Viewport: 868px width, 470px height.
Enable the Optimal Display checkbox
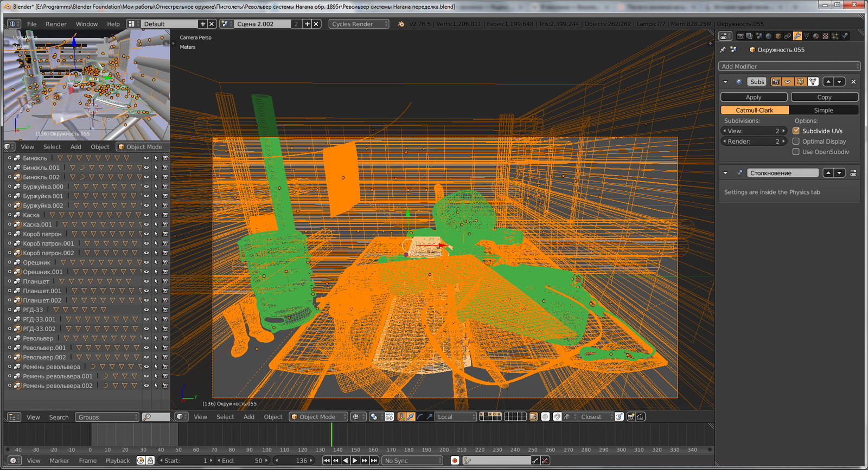796,141
